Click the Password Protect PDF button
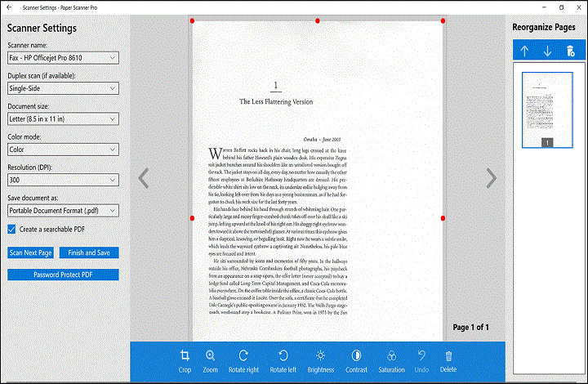Viewport: 588px width, 384px height. pyautogui.click(x=63, y=275)
